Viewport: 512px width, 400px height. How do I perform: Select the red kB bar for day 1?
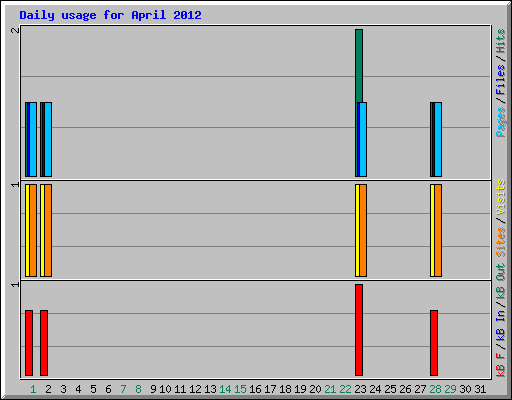pos(29,343)
